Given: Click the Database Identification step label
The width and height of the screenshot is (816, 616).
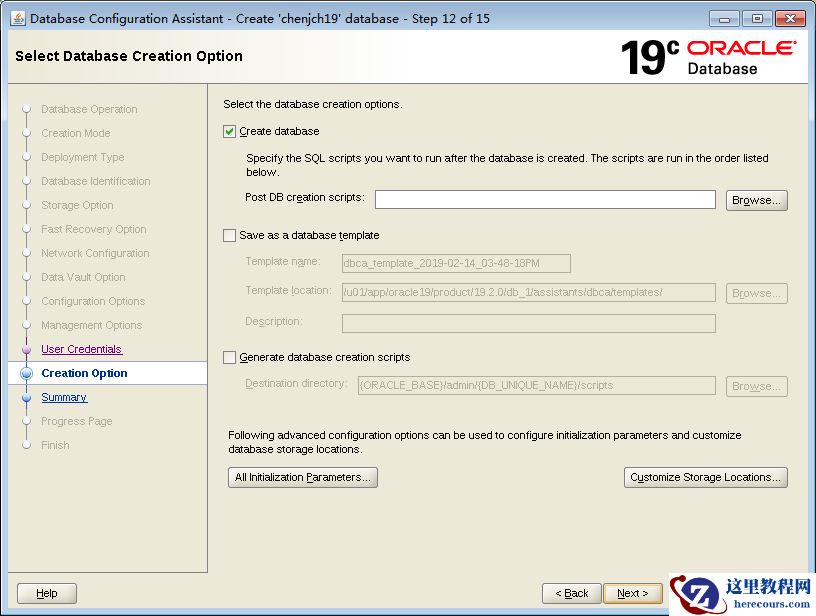Looking at the screenshot, I should [x=96, y=181].
